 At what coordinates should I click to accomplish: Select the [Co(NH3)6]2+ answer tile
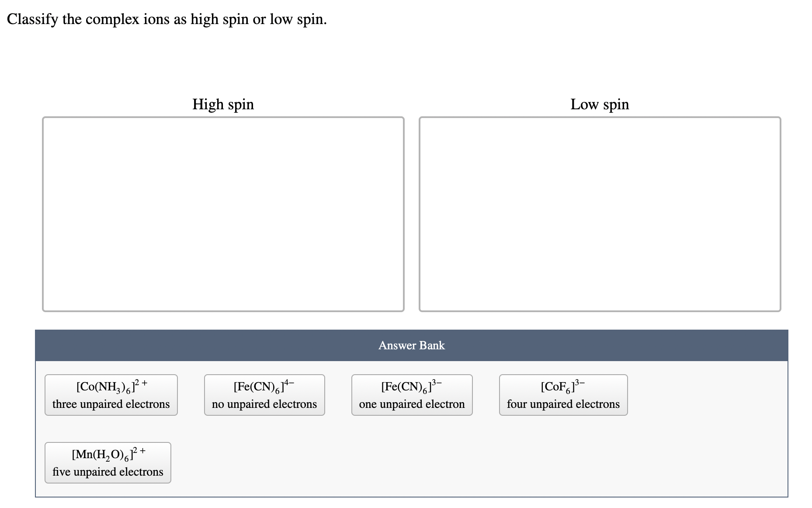(x=111, y=395)
